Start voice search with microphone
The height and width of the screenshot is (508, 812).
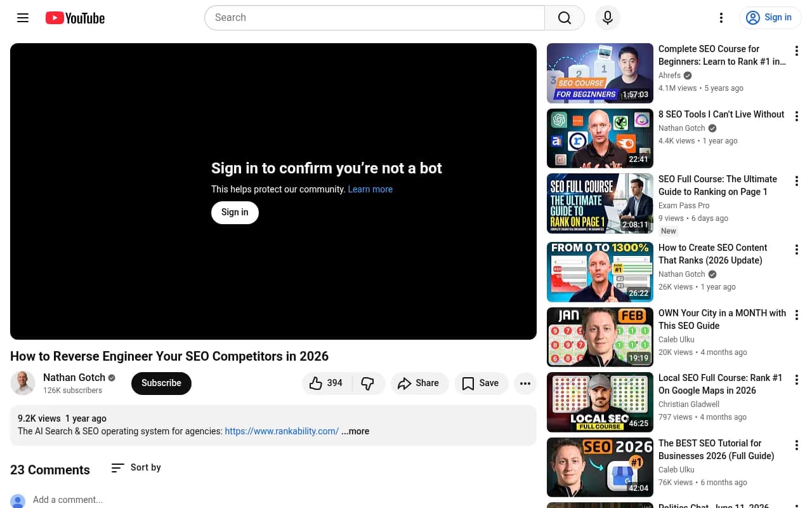pyautogui.click(x=608, y=18)
